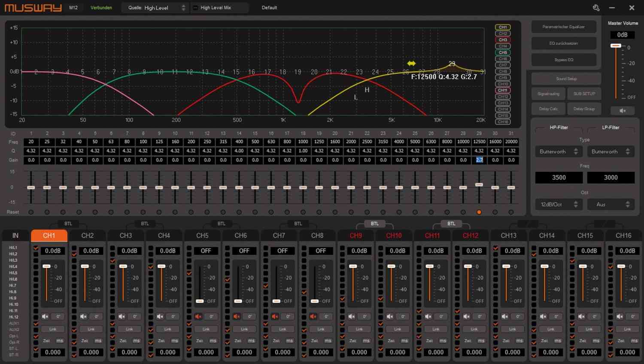
Task: Unmute channel CH5 via red speaker icon
Action: click(198, 317)
